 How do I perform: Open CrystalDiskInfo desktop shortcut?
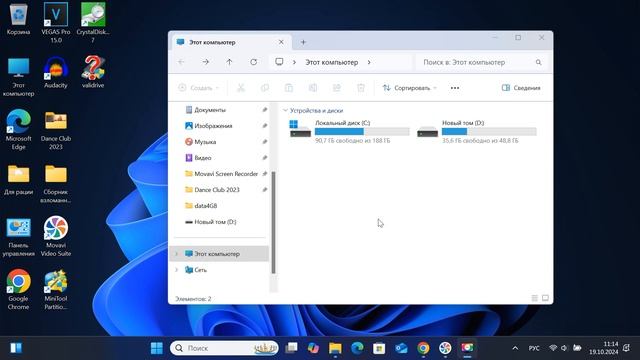tap(93, 22)
